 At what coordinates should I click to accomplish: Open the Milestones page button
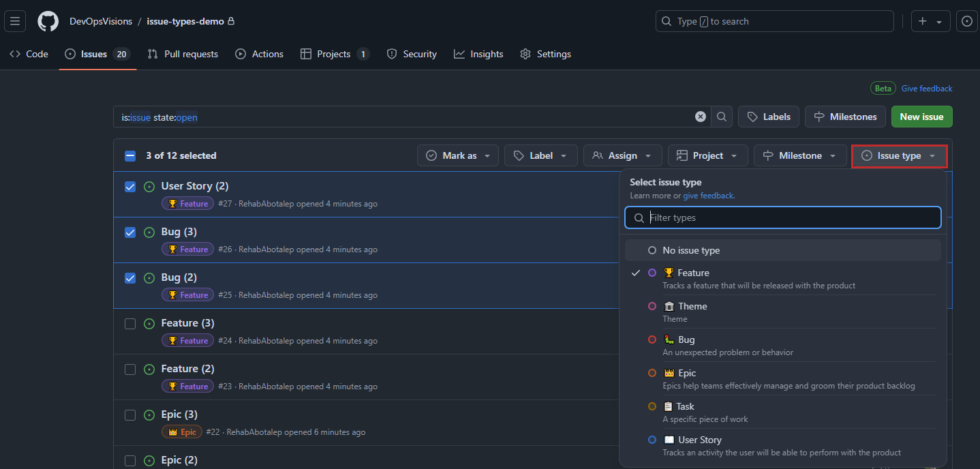[845, 117]
